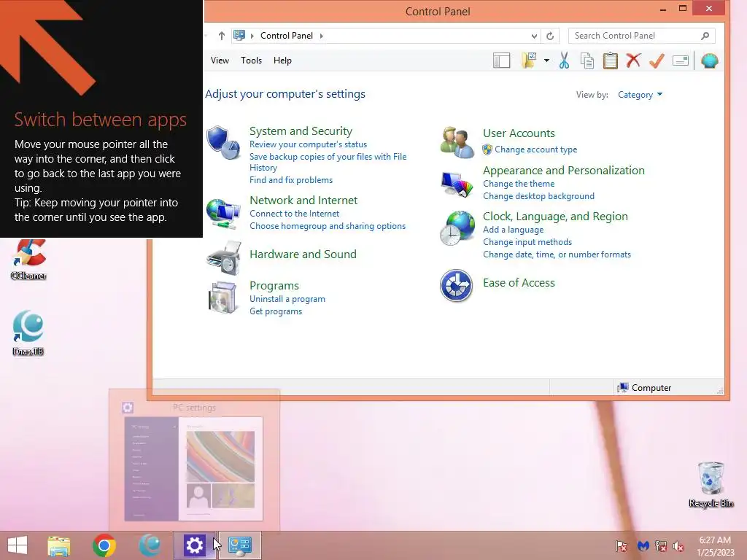Click the muted volume tray icon
Screen dimensions: 747x560
pos(678,546)
